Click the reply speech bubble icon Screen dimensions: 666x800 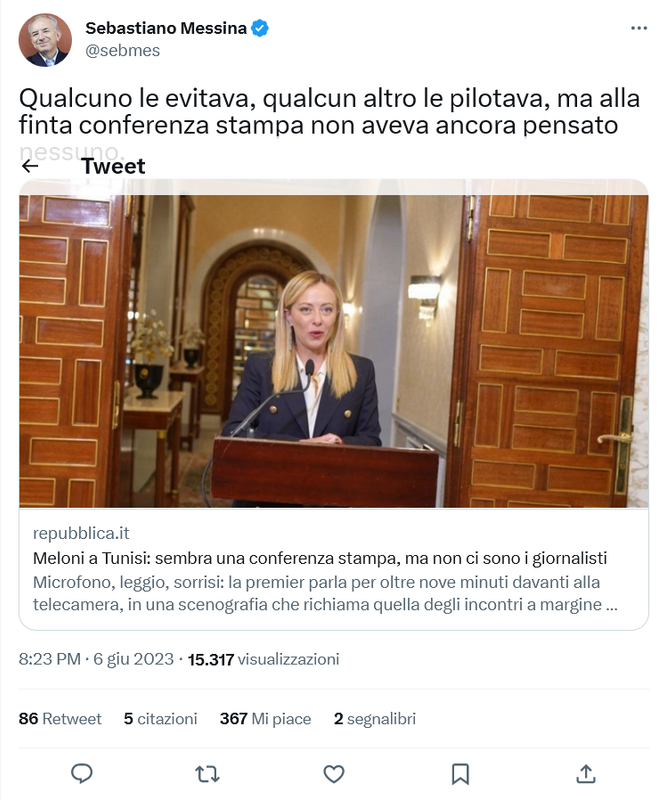click(x=82, y=773)
